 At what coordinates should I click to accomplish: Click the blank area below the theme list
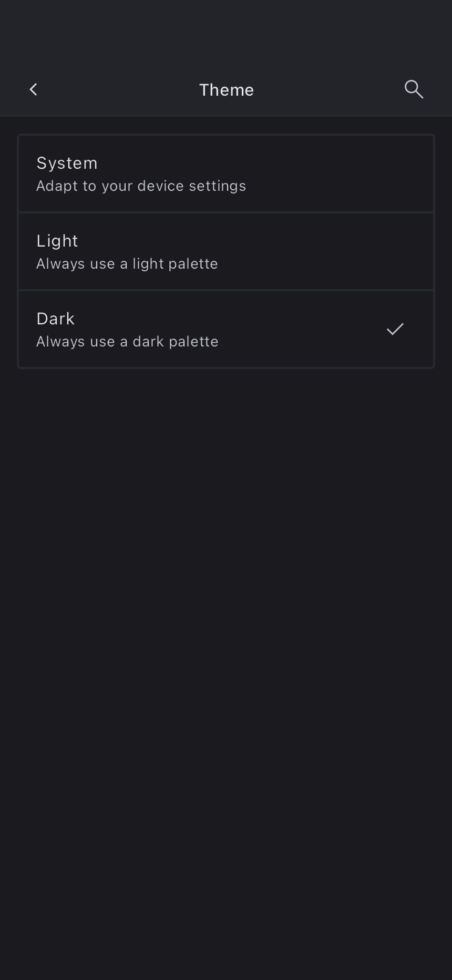click(226, 631)
